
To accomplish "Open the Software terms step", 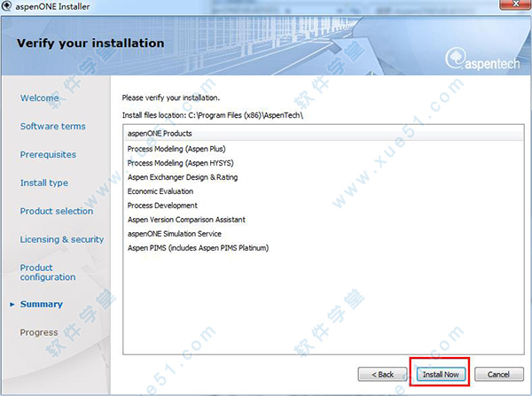I will pos(52,126).
